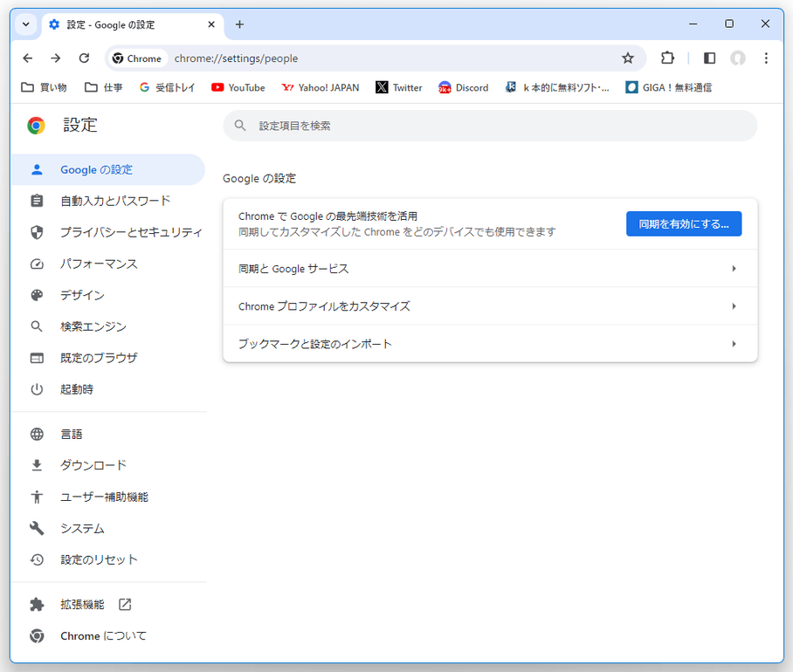Click 同期を有効にする button

coord(684,223)
